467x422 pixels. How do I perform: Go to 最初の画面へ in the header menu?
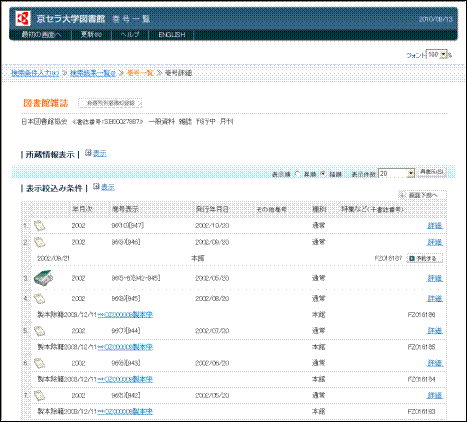point(41,35)
